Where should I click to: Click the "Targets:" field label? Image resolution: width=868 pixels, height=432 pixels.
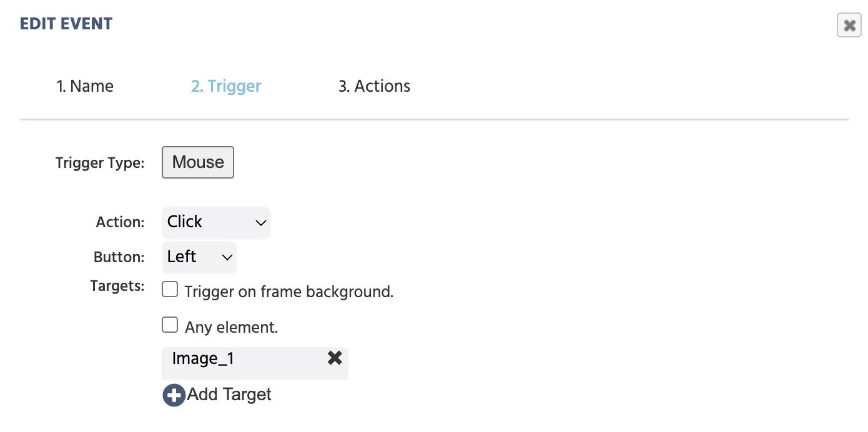[117, 287]
